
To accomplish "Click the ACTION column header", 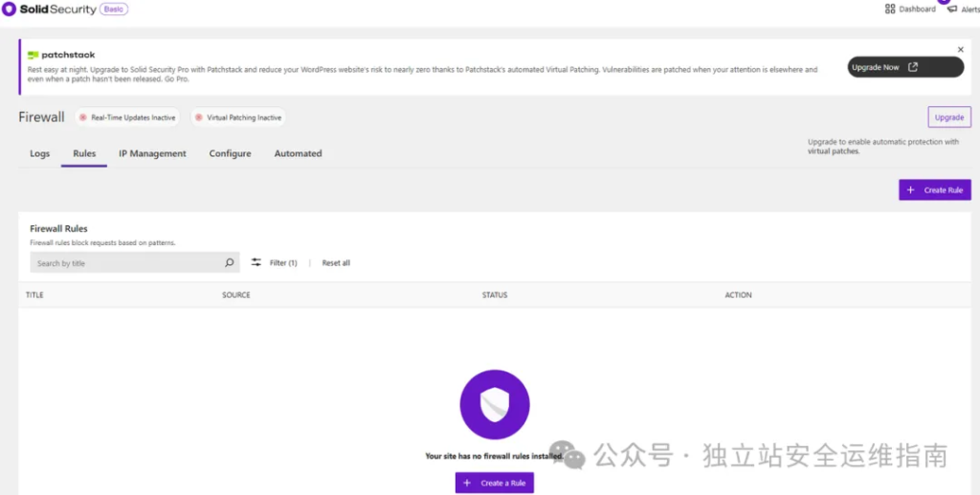I will pos(738,295).
